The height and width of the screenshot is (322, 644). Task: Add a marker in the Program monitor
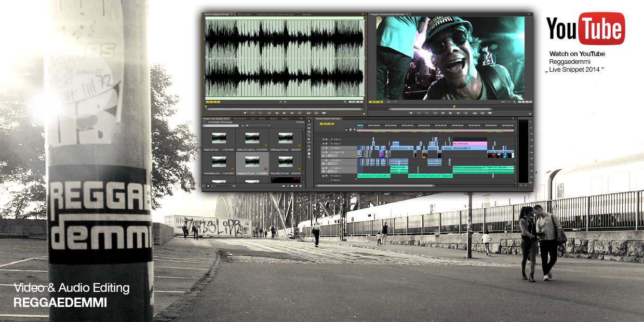411,113
